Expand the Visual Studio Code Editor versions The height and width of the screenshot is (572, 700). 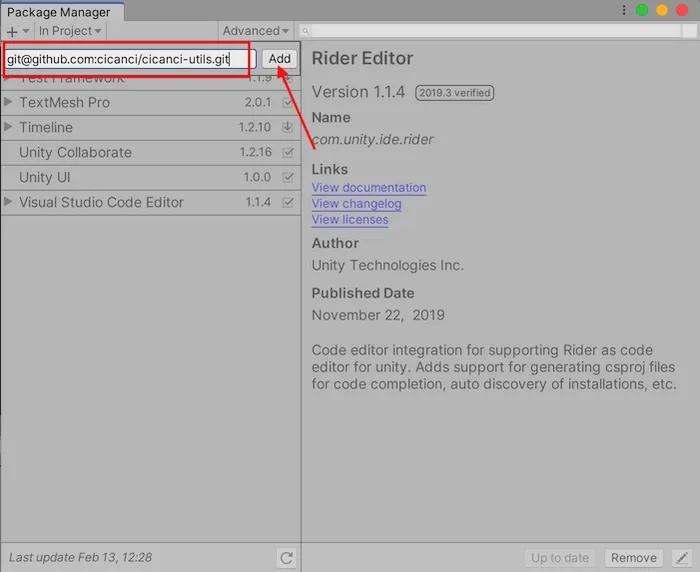tap(8, 202)
